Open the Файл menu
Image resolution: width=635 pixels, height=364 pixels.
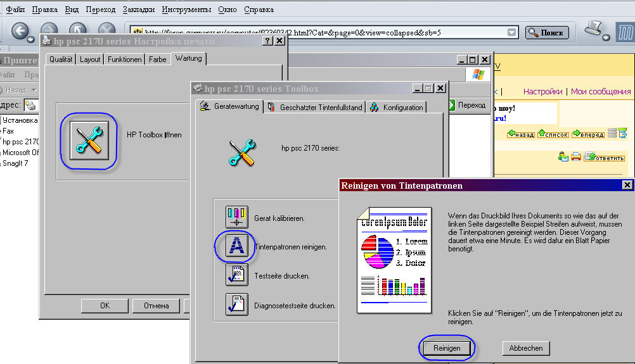tap(15, 9)
